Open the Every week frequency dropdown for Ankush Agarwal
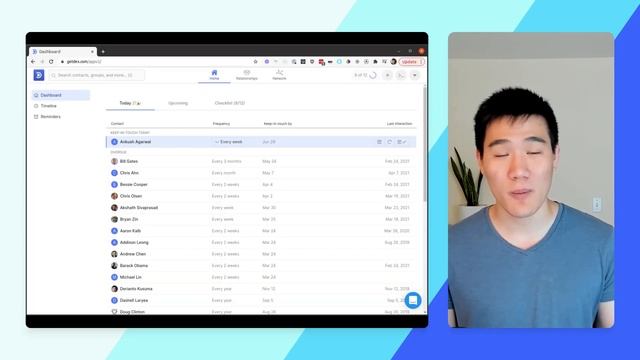The image size is (640, 360). [x=229, y=142]
